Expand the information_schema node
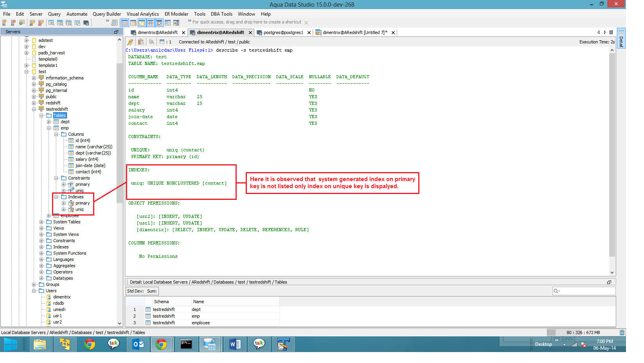Viewport: 644px width, 363px height. [34, 78]
